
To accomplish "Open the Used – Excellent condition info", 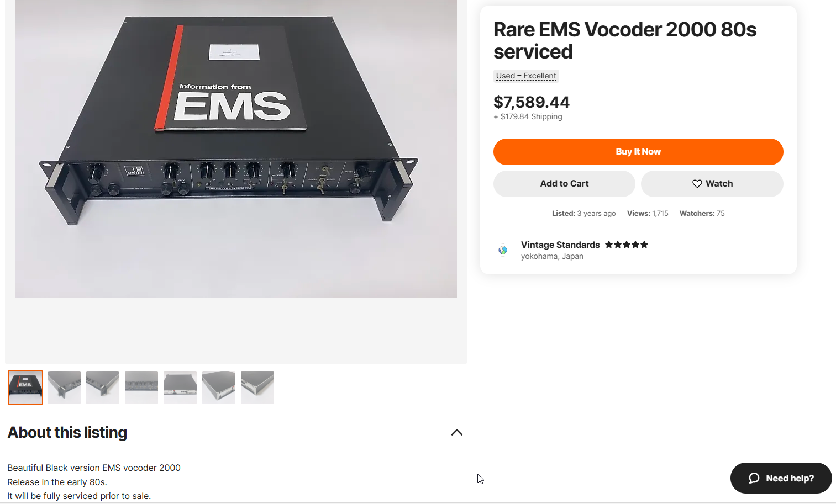I will [x=526, y=76].
